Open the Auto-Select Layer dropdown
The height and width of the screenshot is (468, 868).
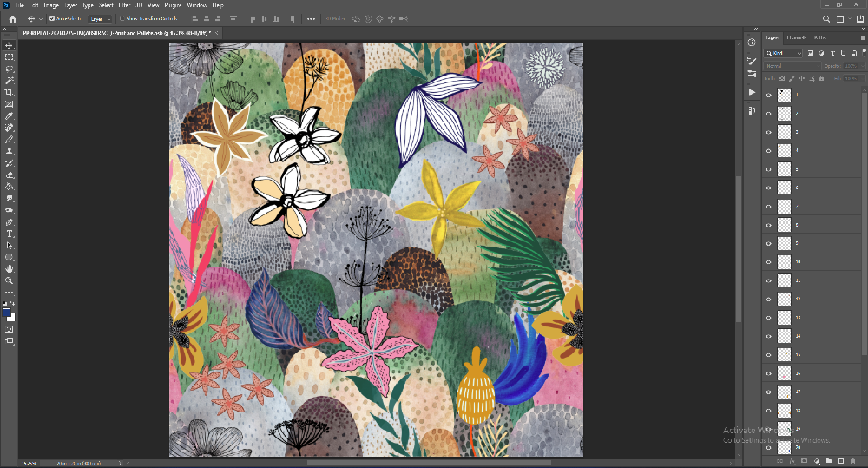(100, 19)
